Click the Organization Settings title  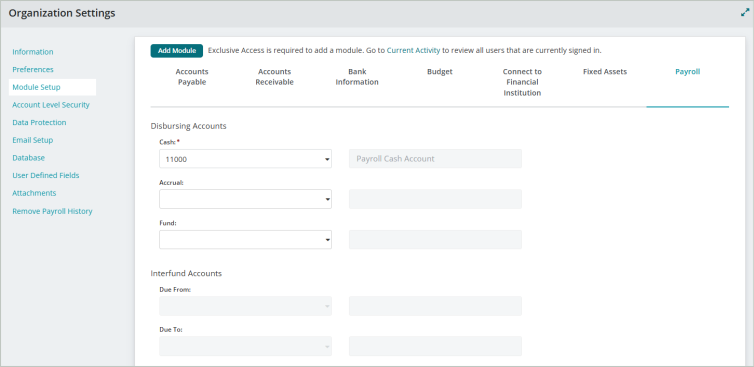(62, 13)
